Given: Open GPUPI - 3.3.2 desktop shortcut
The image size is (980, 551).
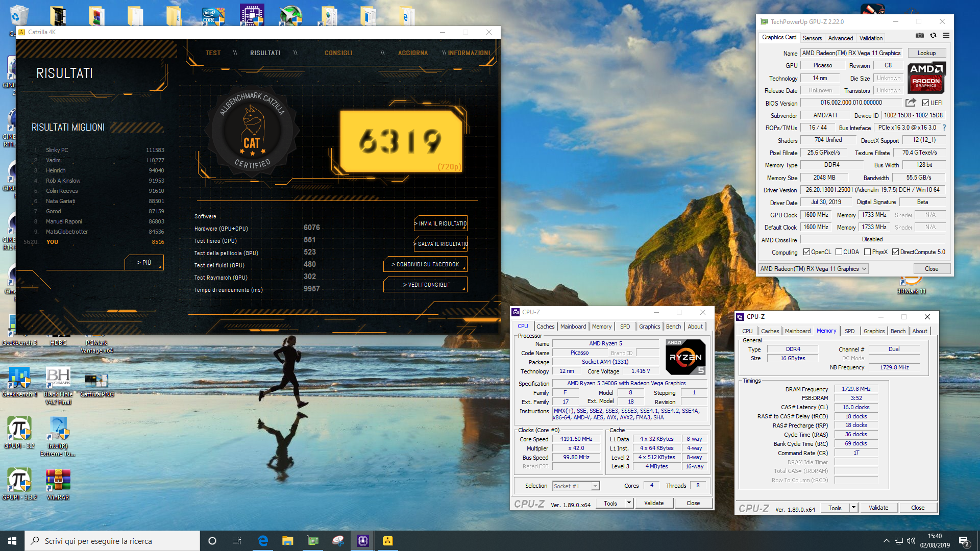Looking at the screenshot, I should point(19,484).
